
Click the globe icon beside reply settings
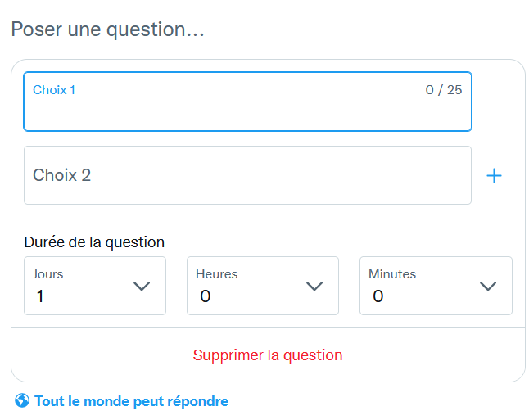(22, 401)
